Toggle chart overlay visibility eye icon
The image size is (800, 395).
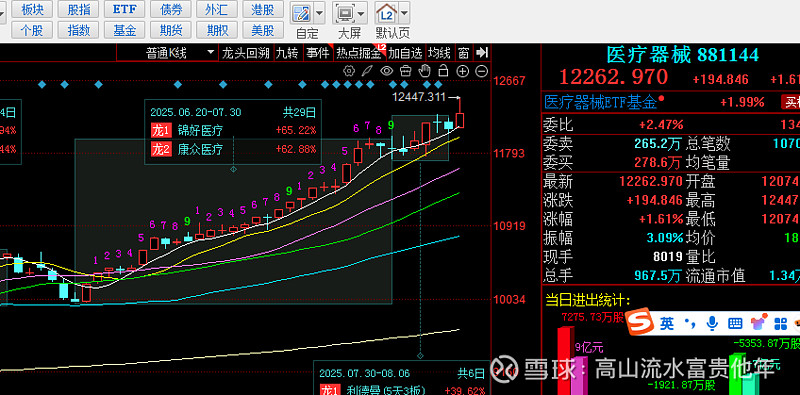pyautogui.click(x=386, y=71)
